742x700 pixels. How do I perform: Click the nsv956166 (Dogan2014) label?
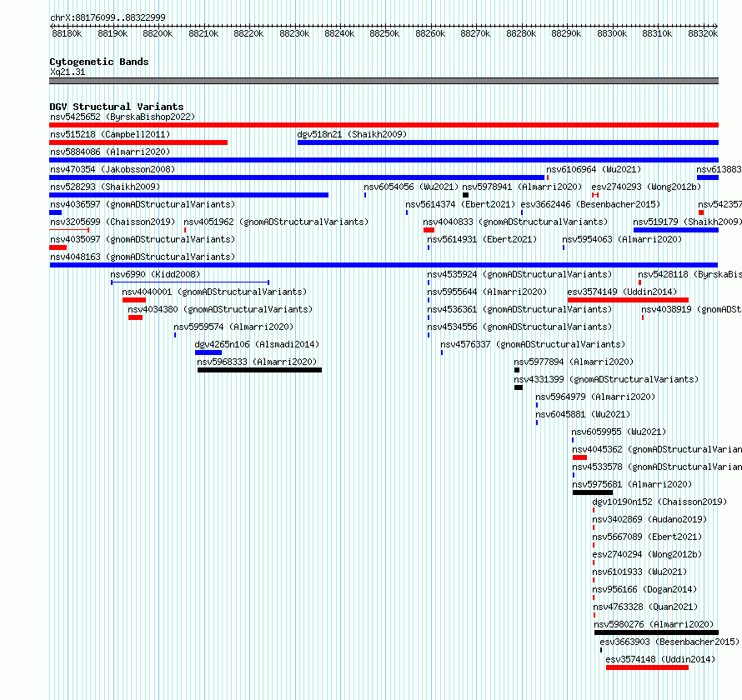[645, 589]
